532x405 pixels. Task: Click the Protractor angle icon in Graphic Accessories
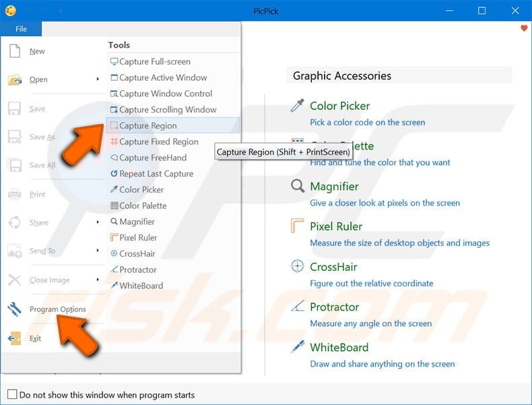pos(298,306)
